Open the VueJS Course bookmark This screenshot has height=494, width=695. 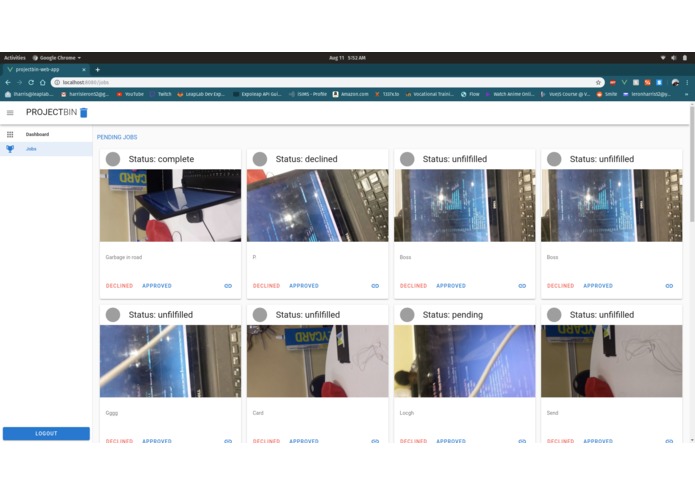(566, 94)
